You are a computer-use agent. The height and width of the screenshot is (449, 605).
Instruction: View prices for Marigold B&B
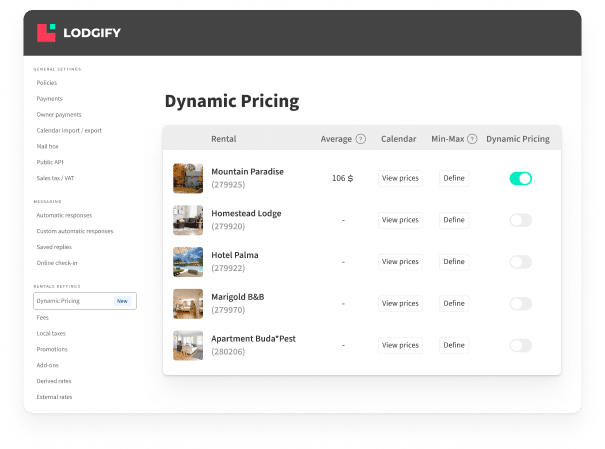pyautogui.click(x=400, y=303)
